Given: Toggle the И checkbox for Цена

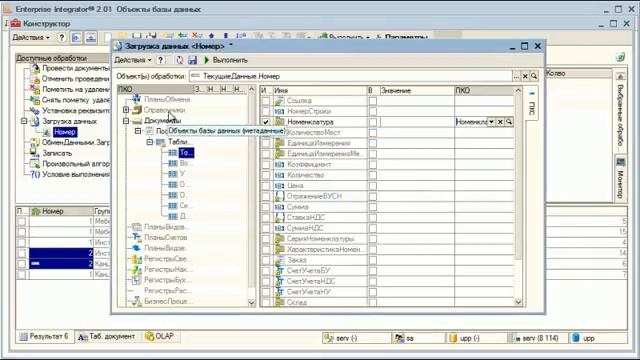Looking at the screenshot, I should click(x=266, y=186).
